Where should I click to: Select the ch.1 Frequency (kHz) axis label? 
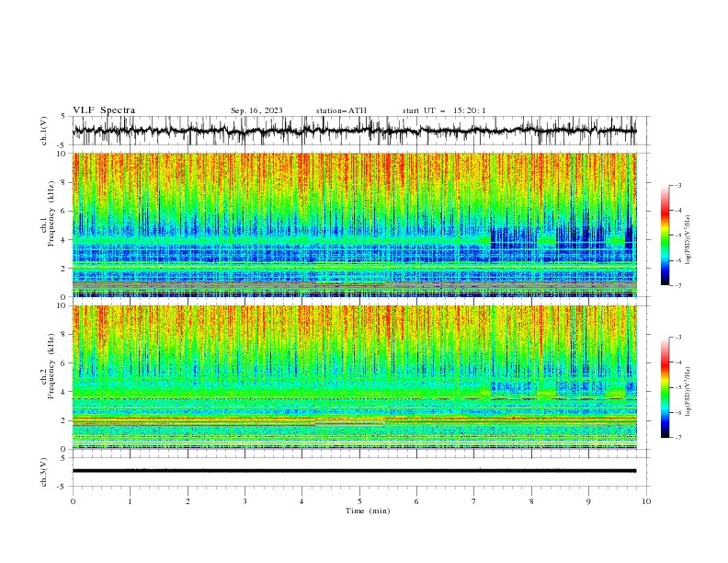[x=48, y=213]
